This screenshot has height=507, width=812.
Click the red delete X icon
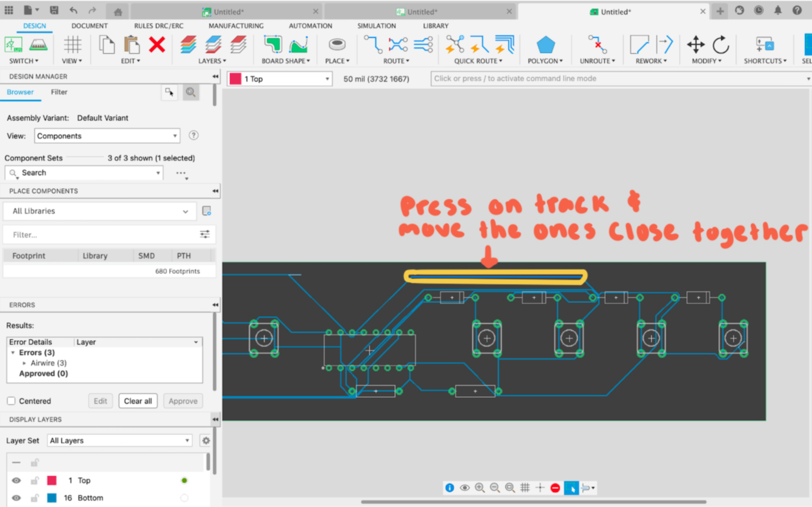click(x=157, y=45)
